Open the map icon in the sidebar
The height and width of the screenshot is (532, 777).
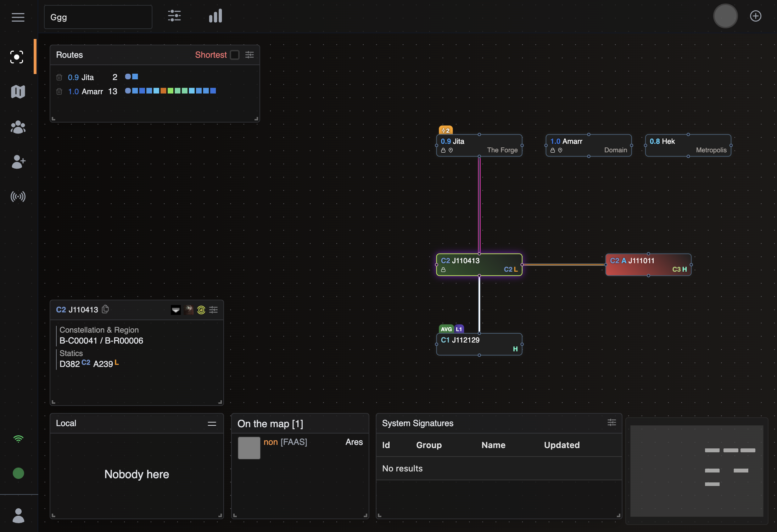tap(18, 91)
